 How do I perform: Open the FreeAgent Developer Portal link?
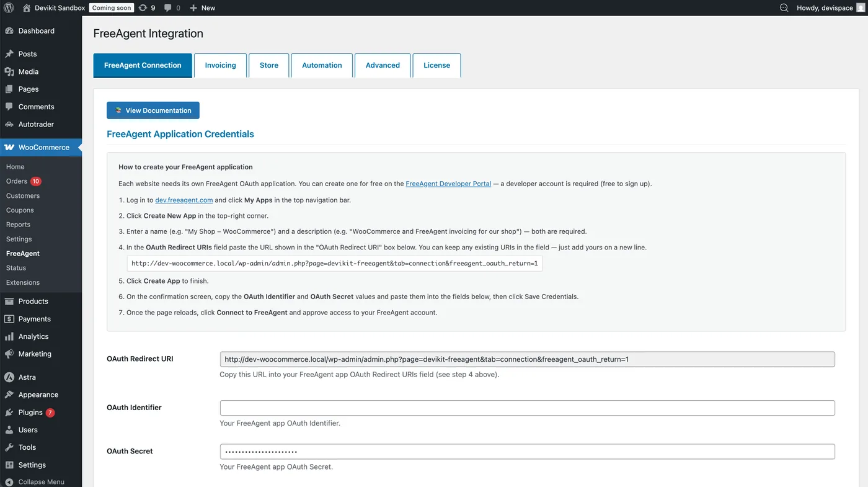click(448, 184)
